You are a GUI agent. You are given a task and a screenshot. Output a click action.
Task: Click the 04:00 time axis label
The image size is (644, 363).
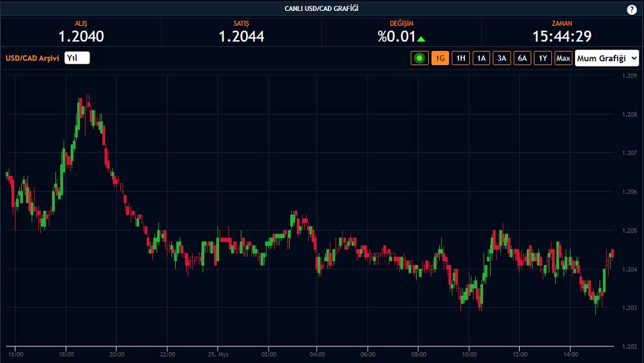pos(317,354)
